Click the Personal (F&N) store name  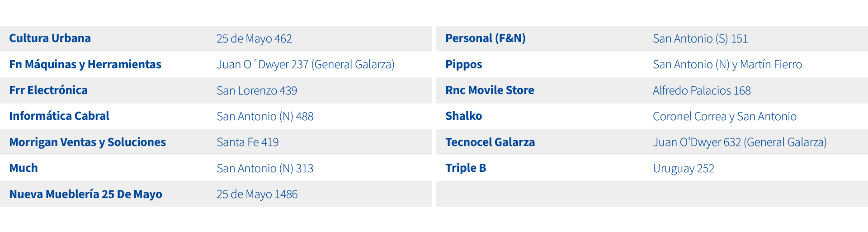[485, 38]
